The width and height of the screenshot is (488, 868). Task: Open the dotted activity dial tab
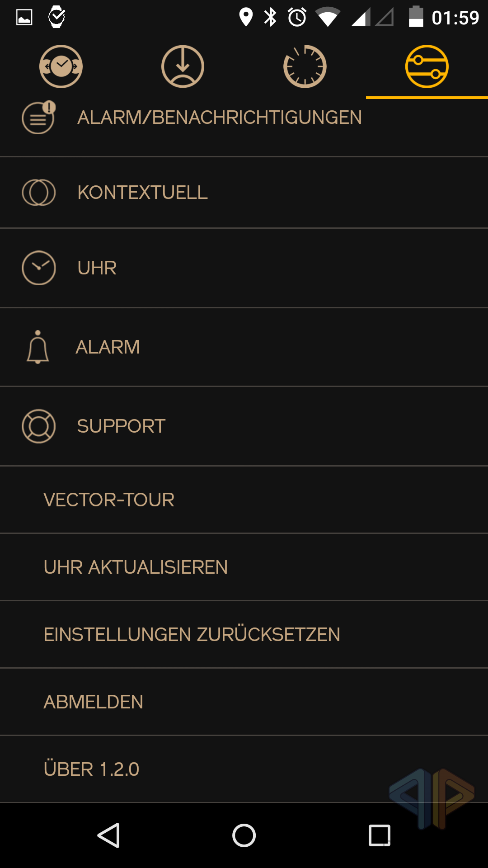tap(305, 66)
